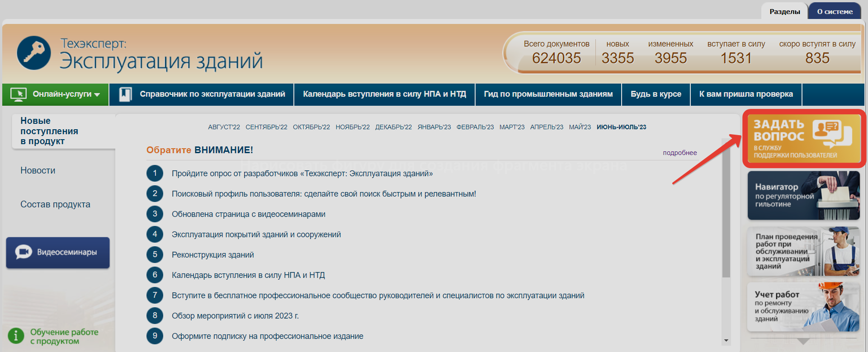
Task: Select the Будь в курсе menu item
Action: click(x=656, y=94)
